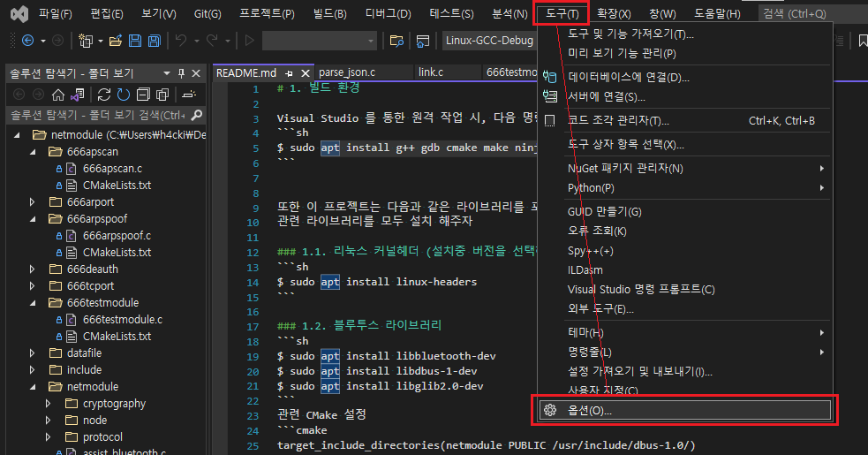This screenshot has width=868, height=455.
Task: Click the start debugging play icon
Action: [x=249, y=41]
